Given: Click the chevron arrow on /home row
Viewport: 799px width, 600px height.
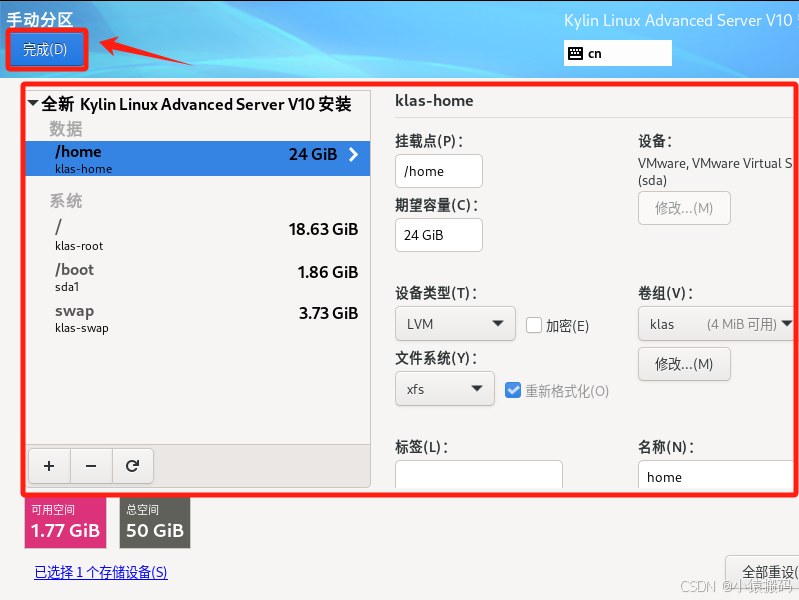Looking at the screenshot, I should click(x=353, y=154).
